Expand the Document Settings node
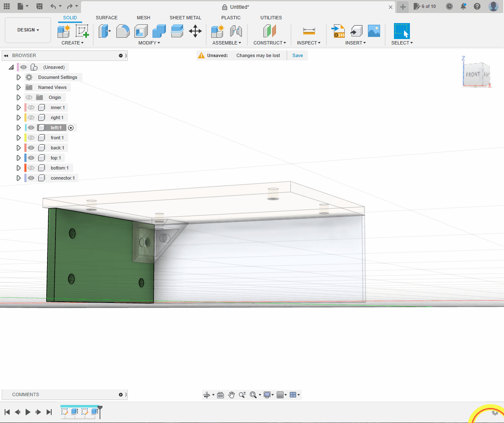 tap(18, 77)
